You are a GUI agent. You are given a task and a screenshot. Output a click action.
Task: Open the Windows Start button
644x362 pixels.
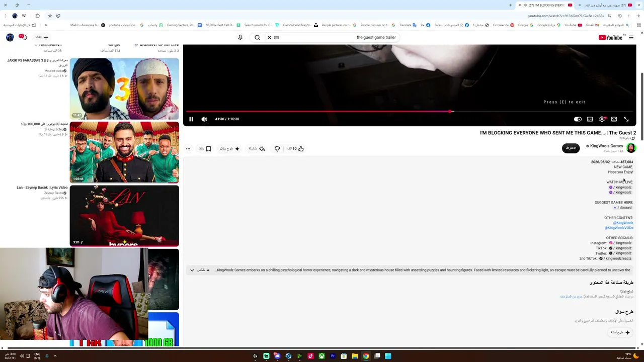click(x=388, y=356)
